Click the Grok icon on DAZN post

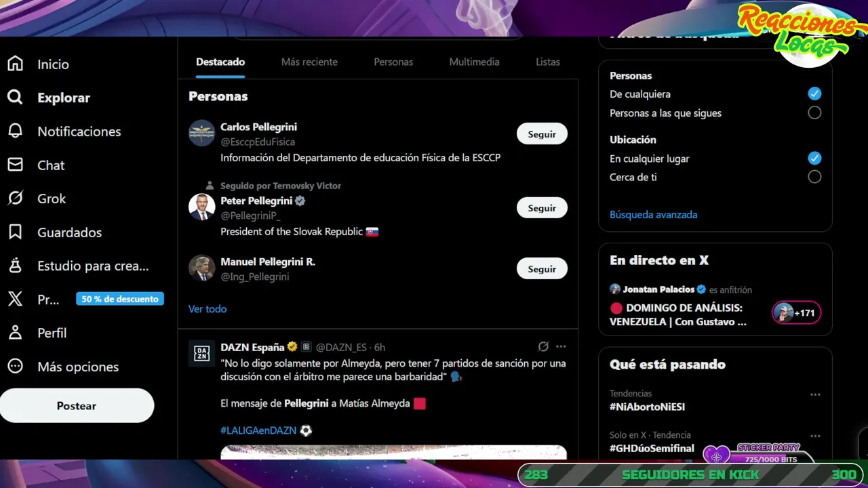click(x=543, y=346)
